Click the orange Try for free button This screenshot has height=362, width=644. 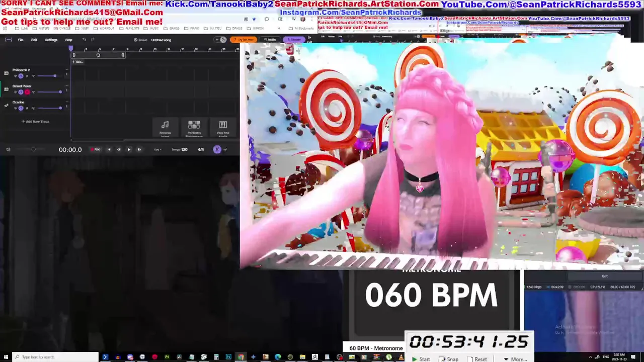coord(244,40)
